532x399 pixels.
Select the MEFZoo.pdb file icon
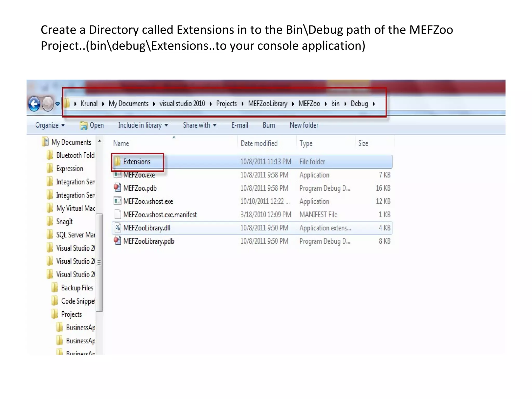point(117,188)
